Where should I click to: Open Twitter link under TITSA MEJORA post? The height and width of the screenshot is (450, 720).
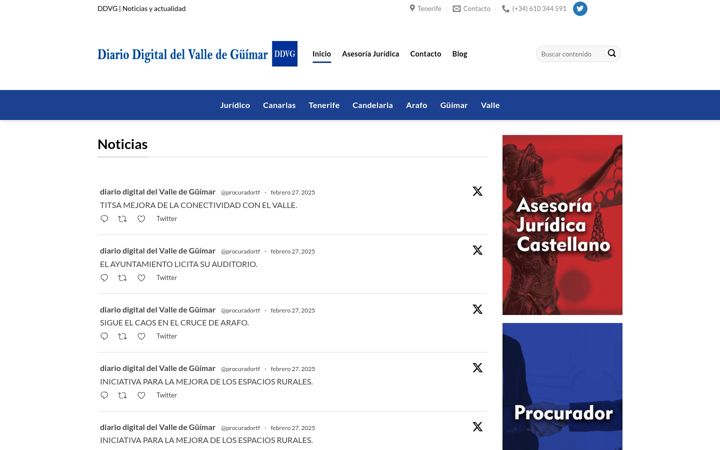click(167, 219)
